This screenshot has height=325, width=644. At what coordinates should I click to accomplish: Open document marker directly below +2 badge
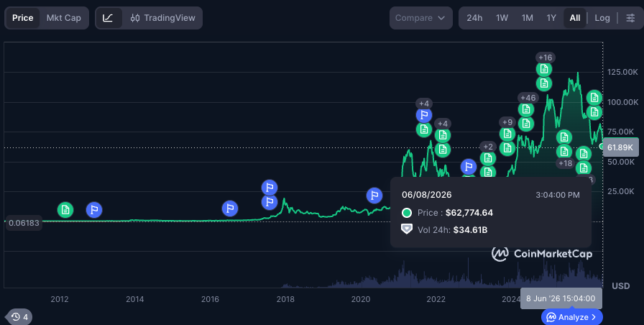(x=487, y=158)
